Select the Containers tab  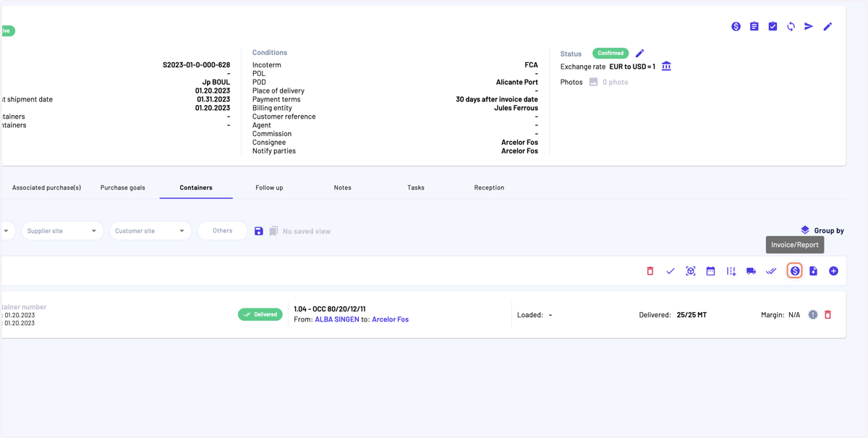click(x=196, y=188)
